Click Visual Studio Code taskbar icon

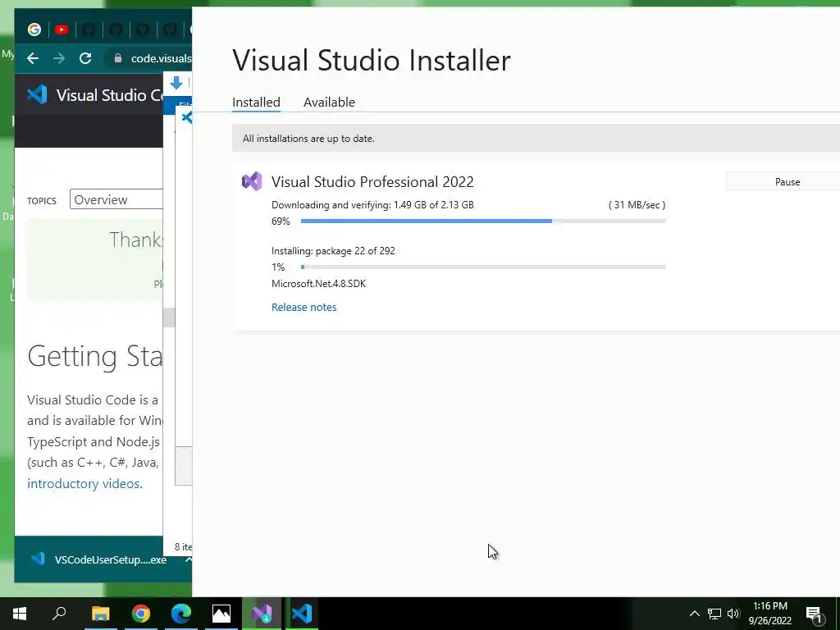[302, 614]
